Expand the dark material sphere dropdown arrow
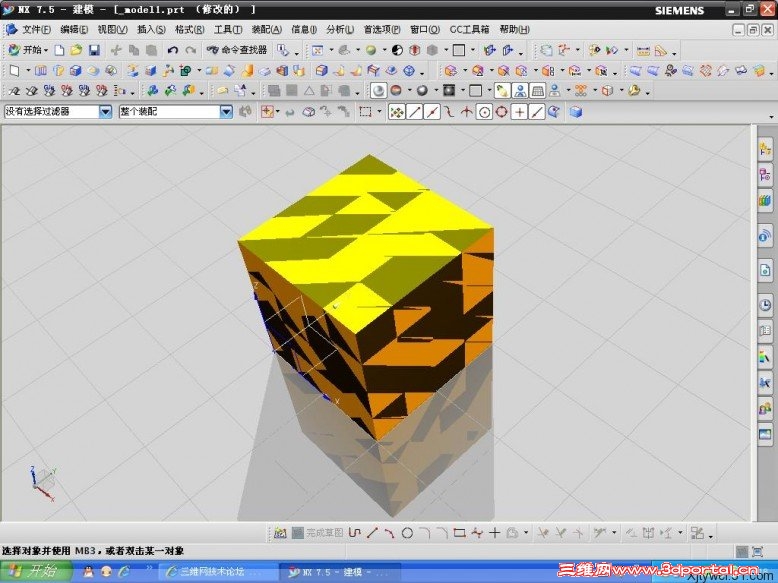This screenshot has width=778, height=583. [436, 91]
